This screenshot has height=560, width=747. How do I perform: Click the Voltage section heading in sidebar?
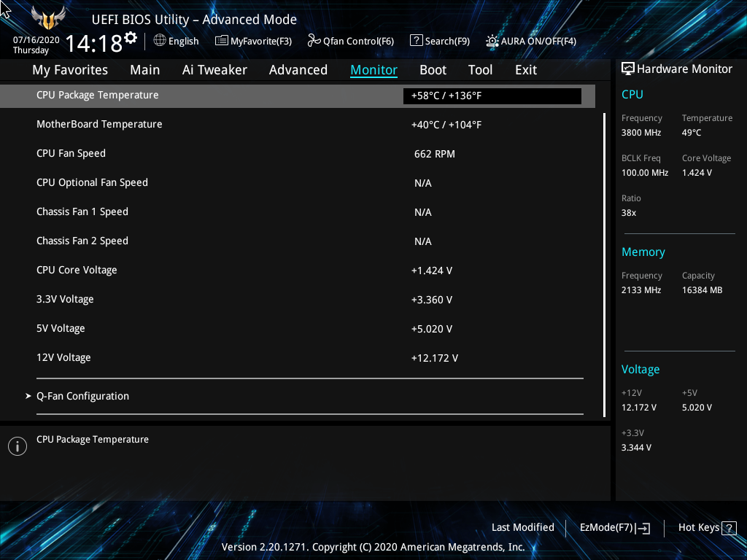[640, 370]
